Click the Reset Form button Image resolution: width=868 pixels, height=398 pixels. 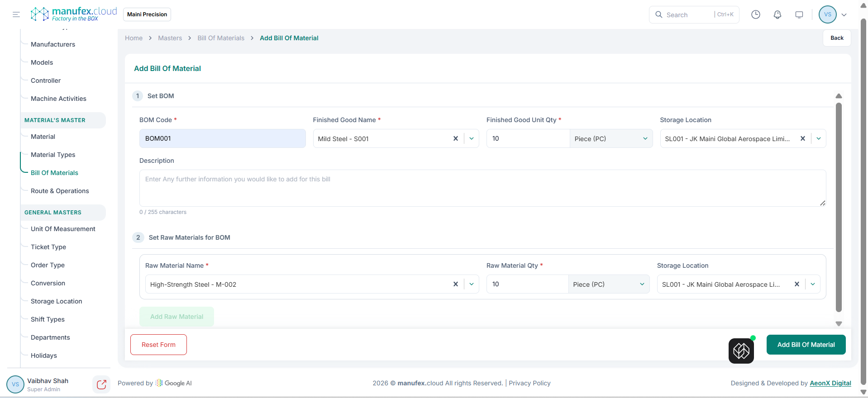[x=158, y=345]
